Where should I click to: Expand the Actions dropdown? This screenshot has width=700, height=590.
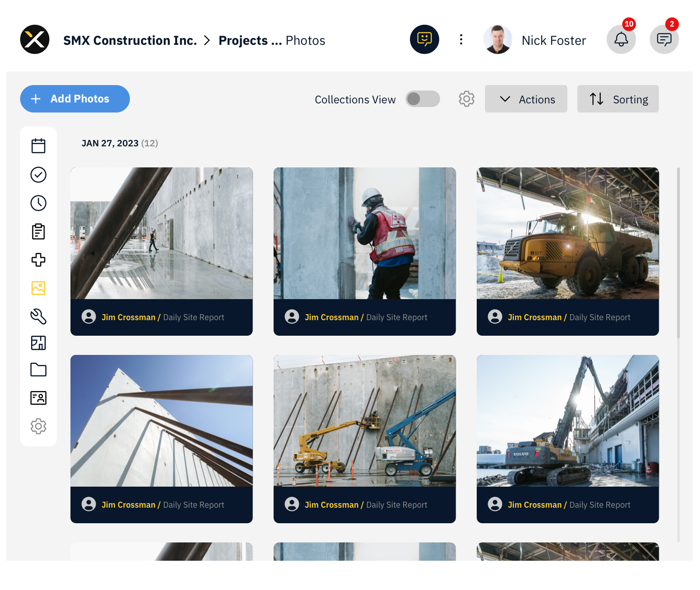[526, 99]
